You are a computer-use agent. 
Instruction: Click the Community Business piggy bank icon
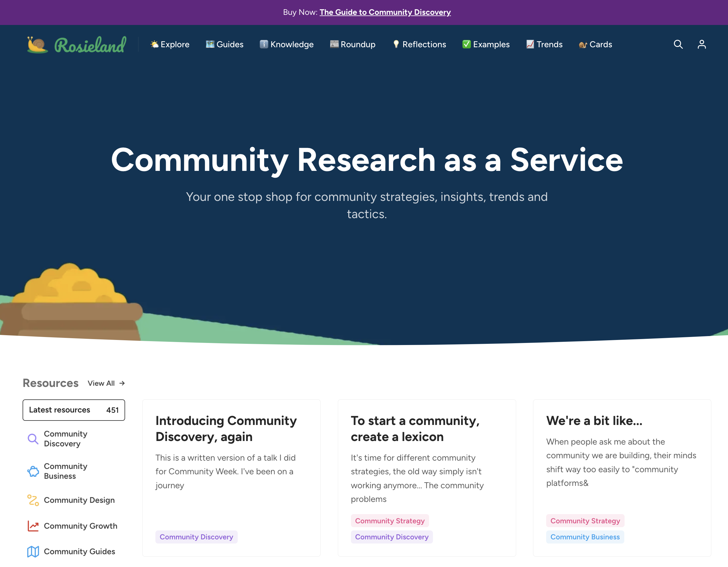pyautogui.click(x=33, y=471)
